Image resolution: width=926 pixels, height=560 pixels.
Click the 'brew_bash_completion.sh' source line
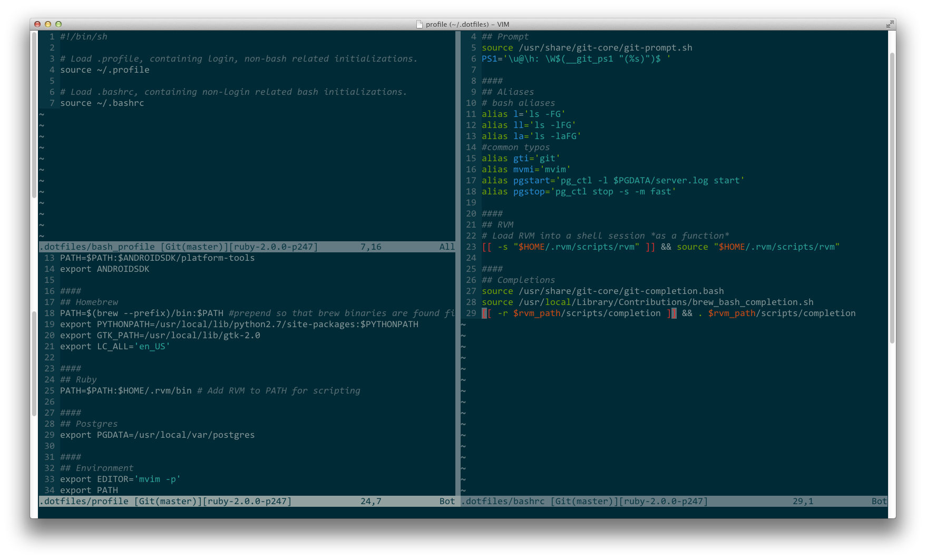coord(648,302)
